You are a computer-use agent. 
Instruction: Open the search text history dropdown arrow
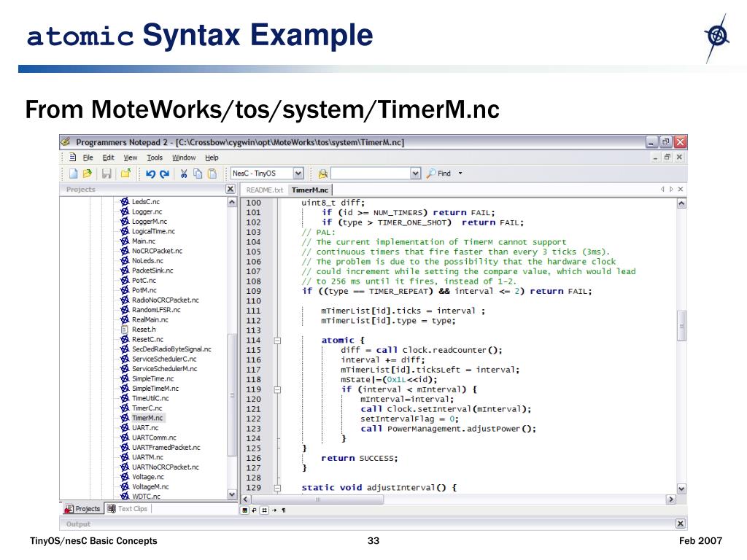click(415, 174)
